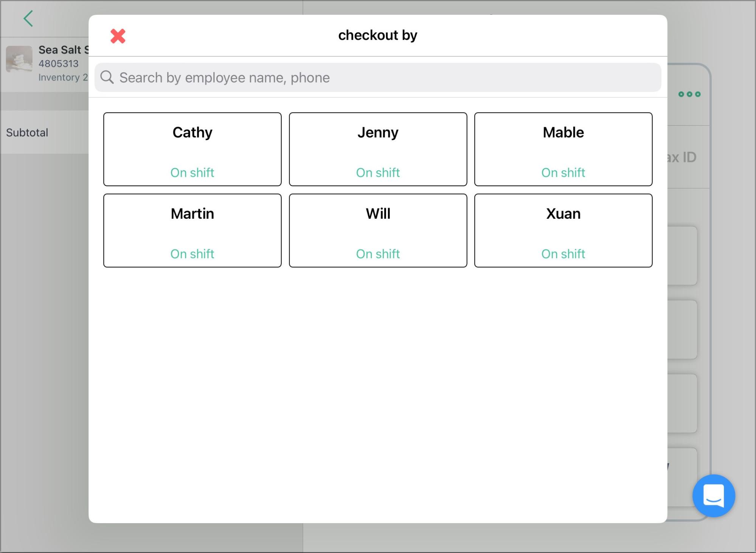Select employee Cathy for checkout
Image resolution: width=756 pixels, height=553 pixels.
pyautogui.click(x=192, y=149)
